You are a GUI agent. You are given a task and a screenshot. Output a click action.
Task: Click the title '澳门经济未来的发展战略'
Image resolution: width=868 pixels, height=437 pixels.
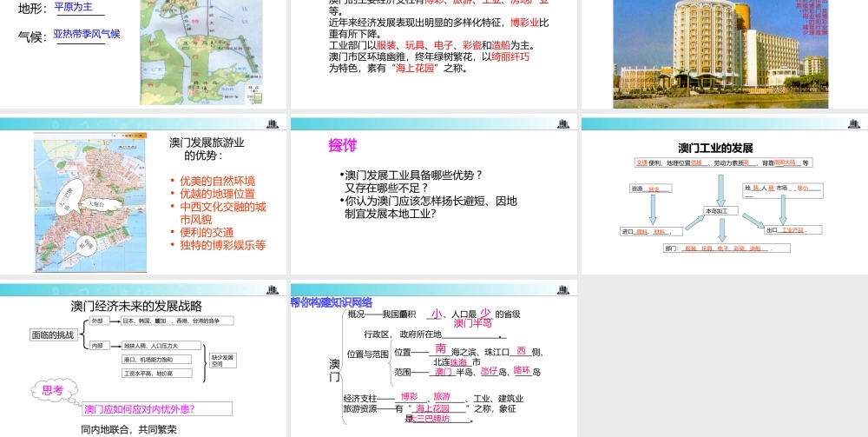(x=136, y=307)
